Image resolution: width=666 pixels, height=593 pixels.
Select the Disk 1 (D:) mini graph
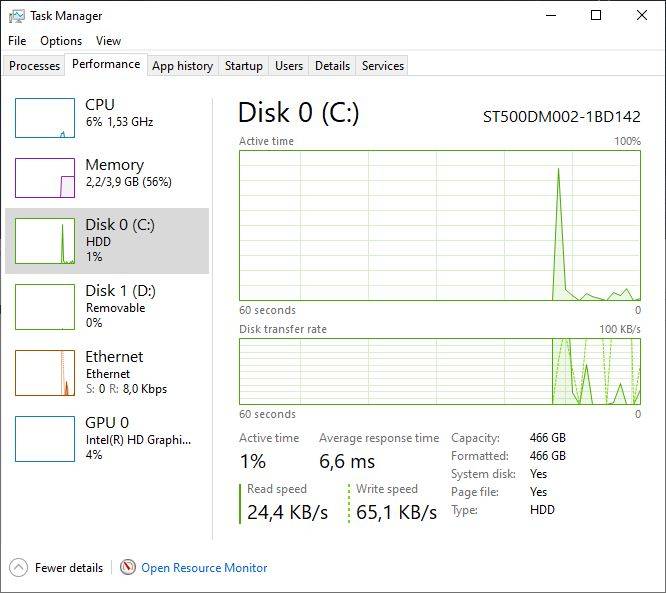[45, 306]
